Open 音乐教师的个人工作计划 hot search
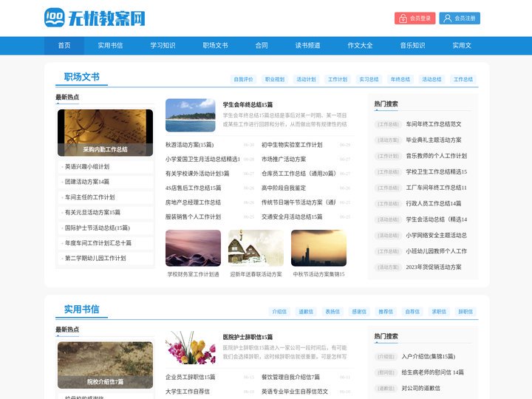 click(437, 156)
